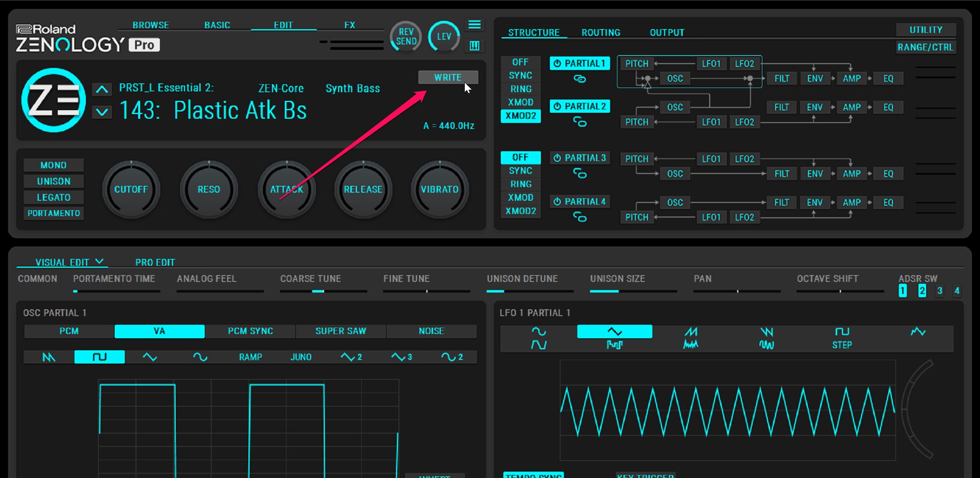Switch to the OUTPUT tab
The image size is (980, 478).
[x=667, y=32]
